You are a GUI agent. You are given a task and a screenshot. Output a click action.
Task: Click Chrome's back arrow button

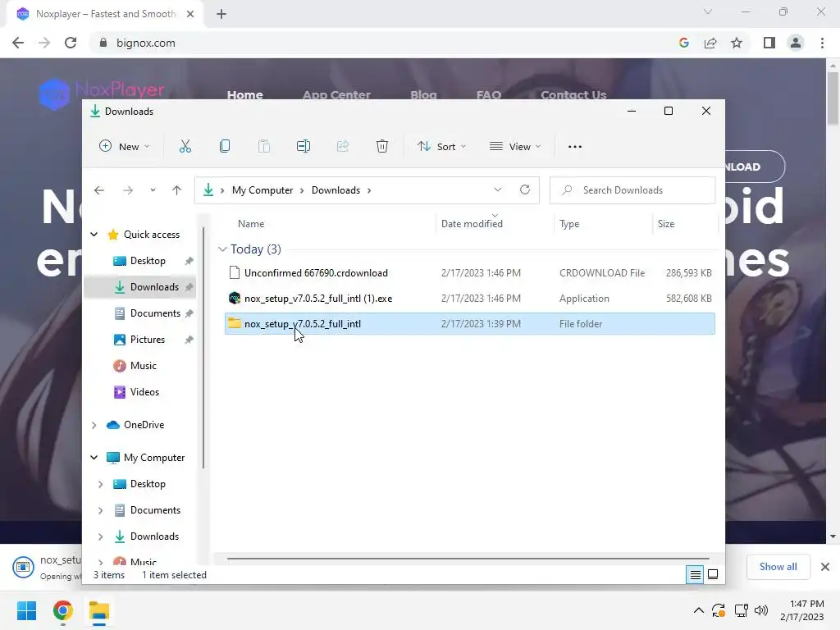tap(18, 43)
